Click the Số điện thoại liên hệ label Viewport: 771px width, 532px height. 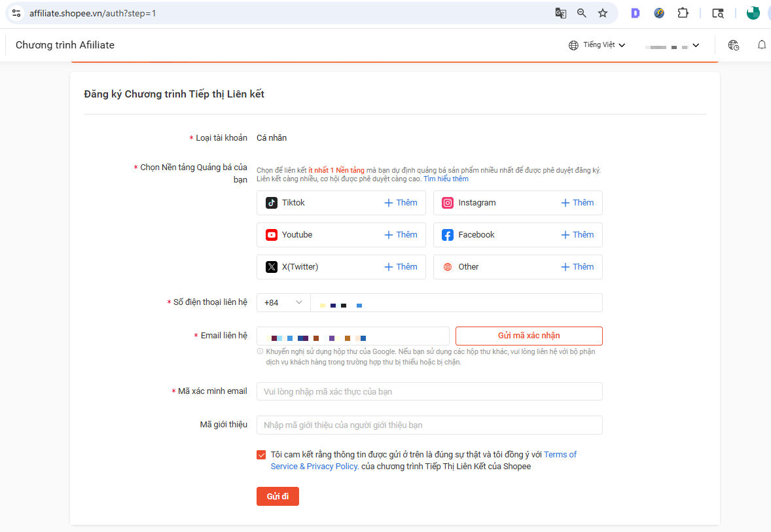(x=210, y=302)
